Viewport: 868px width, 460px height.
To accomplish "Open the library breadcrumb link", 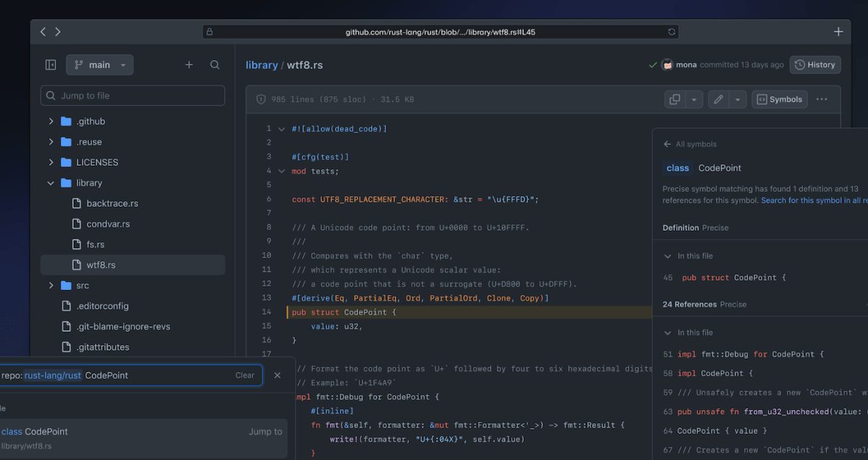I will pyautogui.click(x=261, y=64).
